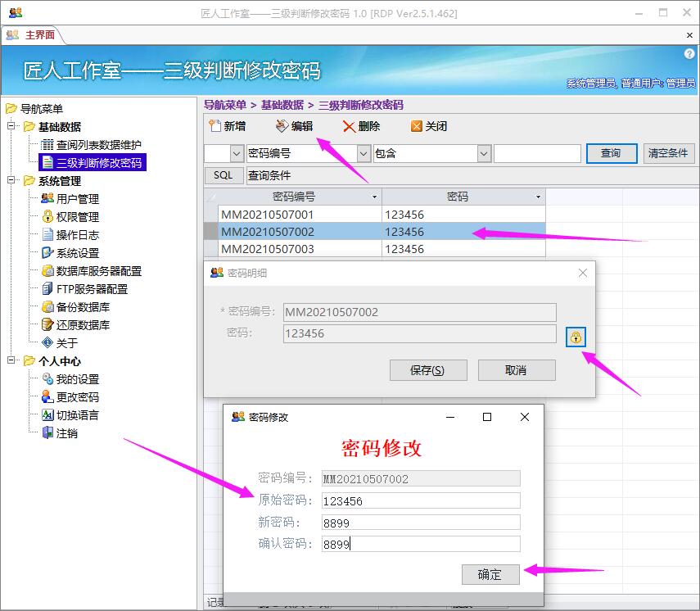
Task: Open 更改密码 under 个人中心
Action: [70, 397]
